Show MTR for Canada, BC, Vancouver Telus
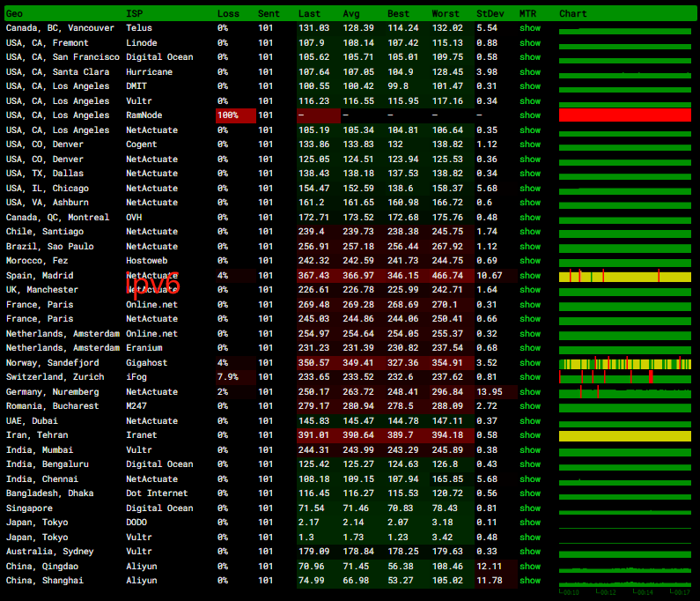 530,28
